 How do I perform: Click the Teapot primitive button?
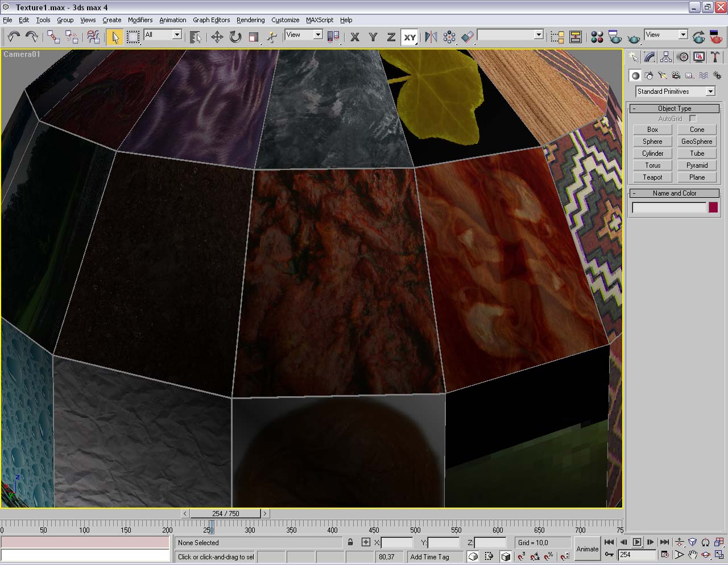coord(652,177)
